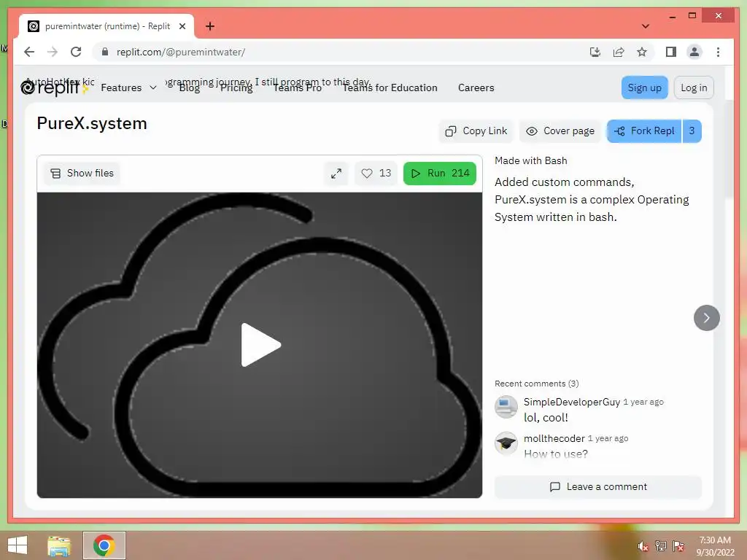Go back with the browser back arrow

29,52
